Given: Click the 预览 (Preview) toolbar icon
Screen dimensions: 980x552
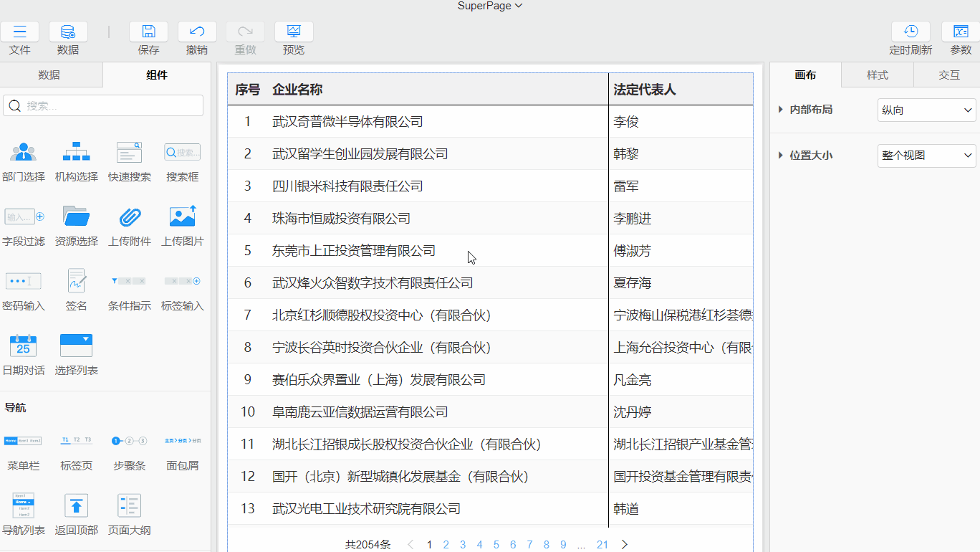Looking at the screenshot, I should click(294, 32).
